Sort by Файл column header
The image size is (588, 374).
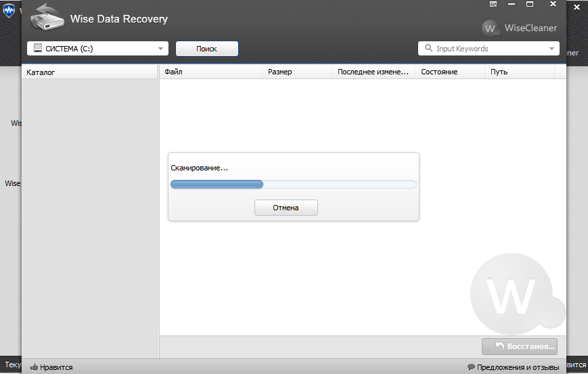[210, 72]
